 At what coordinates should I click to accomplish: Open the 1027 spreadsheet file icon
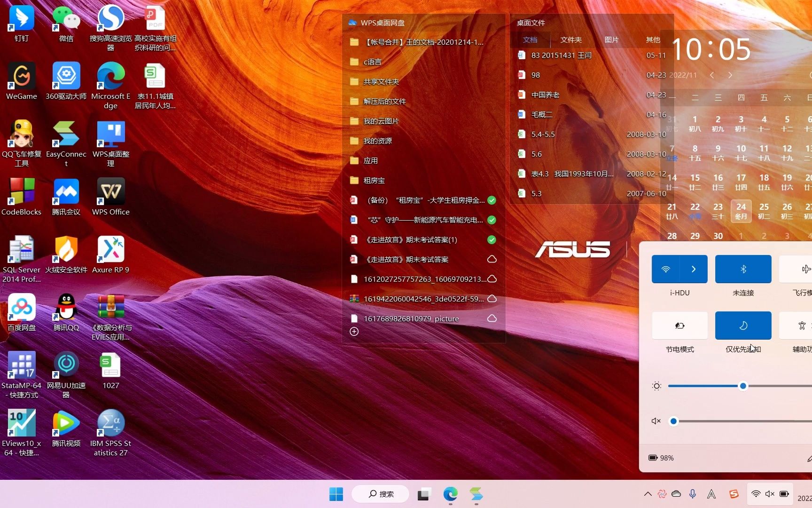110,371
